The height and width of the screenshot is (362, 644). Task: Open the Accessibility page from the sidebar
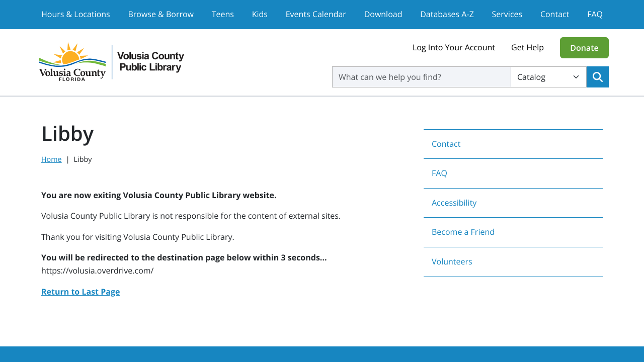pyautogui.click(x=454, y=203)
